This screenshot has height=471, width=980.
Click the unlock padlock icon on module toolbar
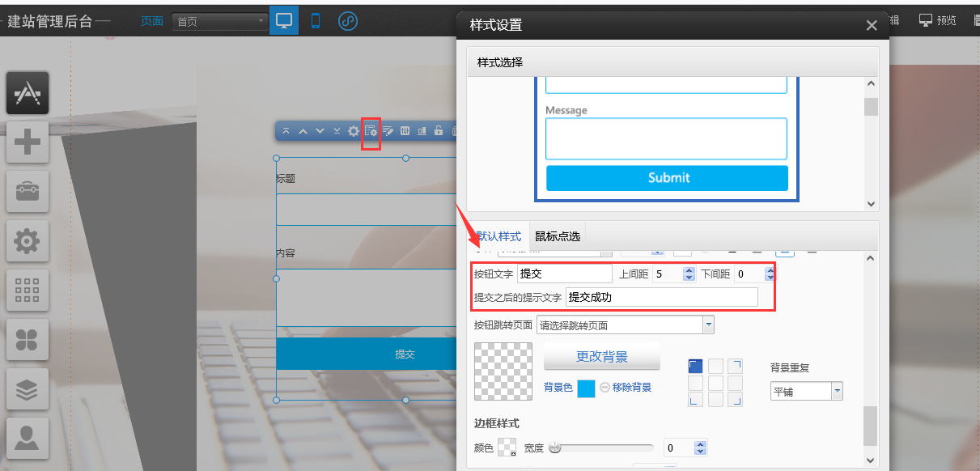point(439,131)
